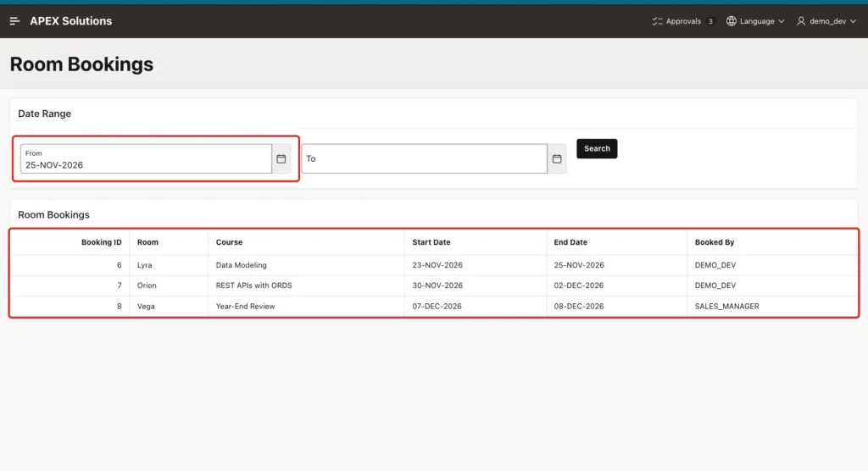Screen dimensions: 868x471
Task: Click start date 07-DEC-2026
Action: point(437,306)
